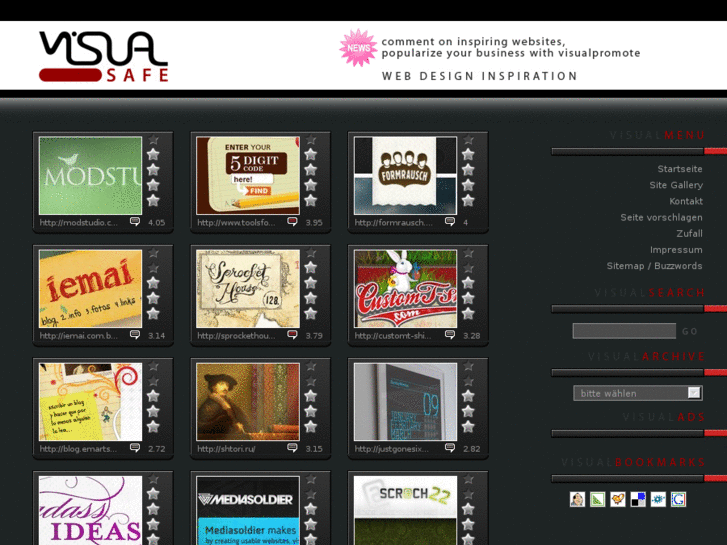This screenshot has height=545, width=727.
Task: Click the orange bird bookmark icon
Action: [618, 500]
